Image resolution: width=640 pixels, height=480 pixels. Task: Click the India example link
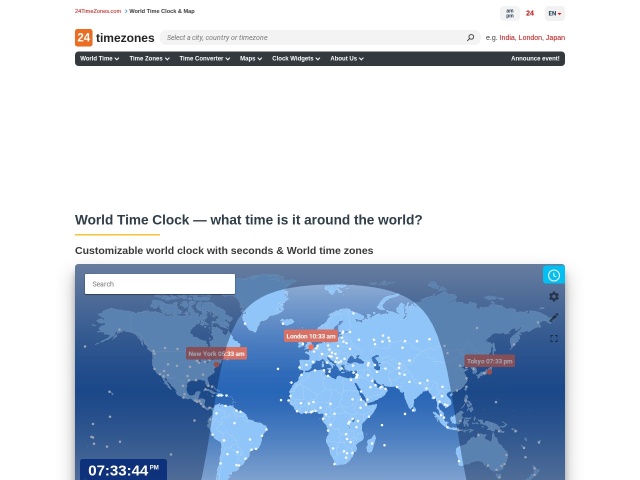[507, 38]
